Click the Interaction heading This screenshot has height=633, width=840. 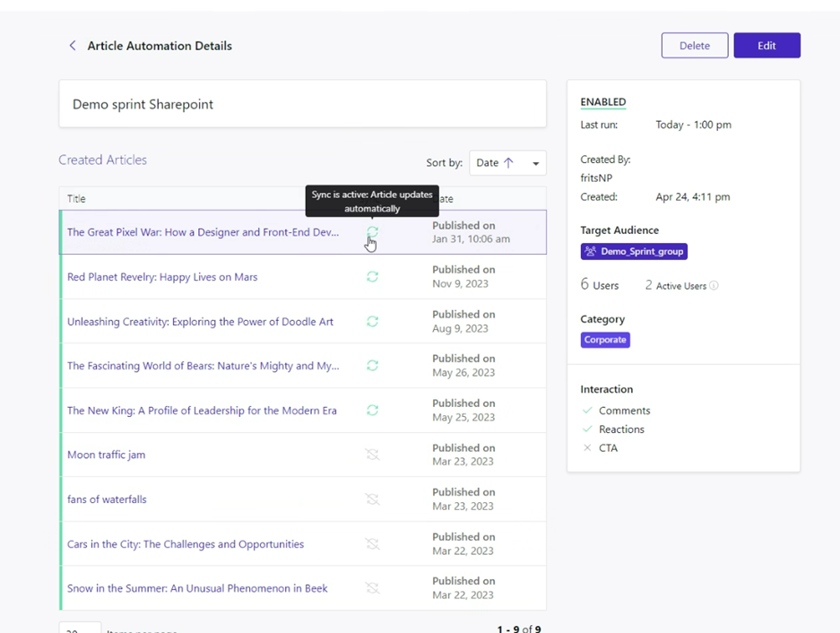(x=606, y=389)
